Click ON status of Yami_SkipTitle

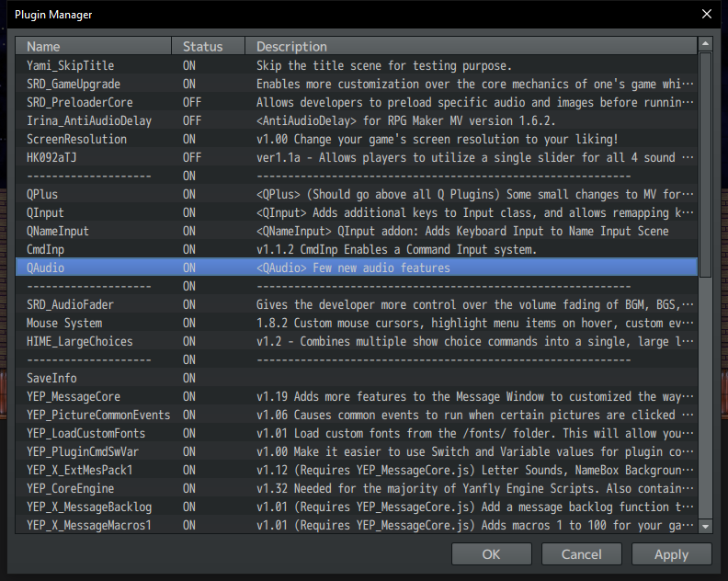click(189, 65)
